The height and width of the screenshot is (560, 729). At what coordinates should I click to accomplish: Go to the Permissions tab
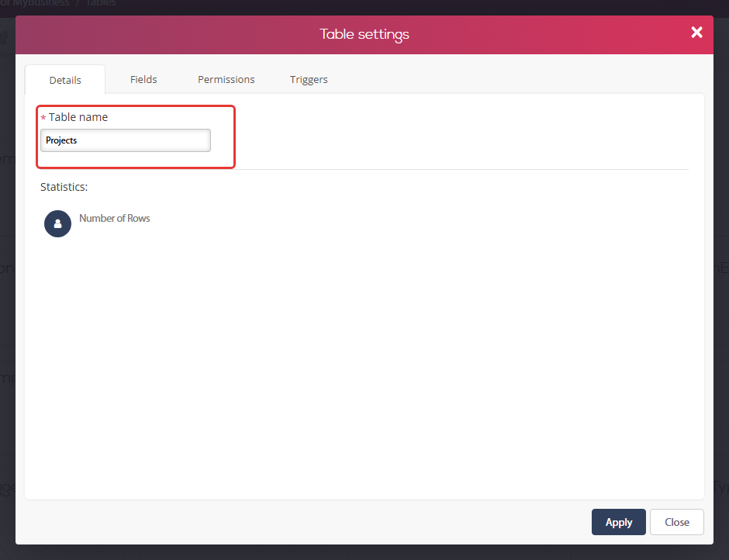(x=226, y=80)
